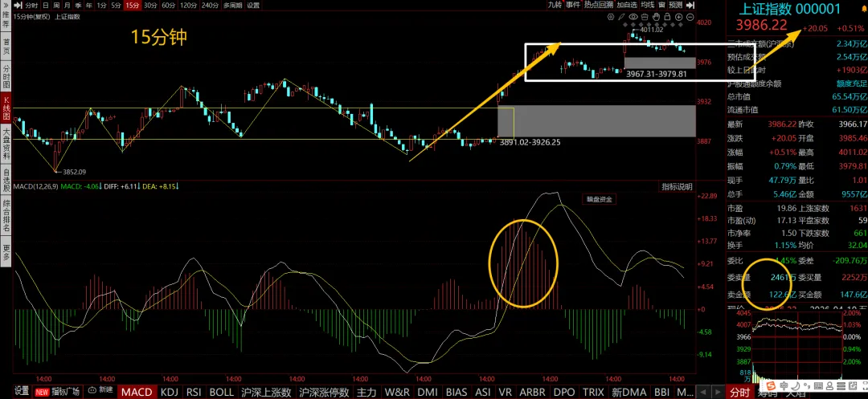Click the 窗 window button
This screenshot has width=868, height=399.
click(661, 5)
